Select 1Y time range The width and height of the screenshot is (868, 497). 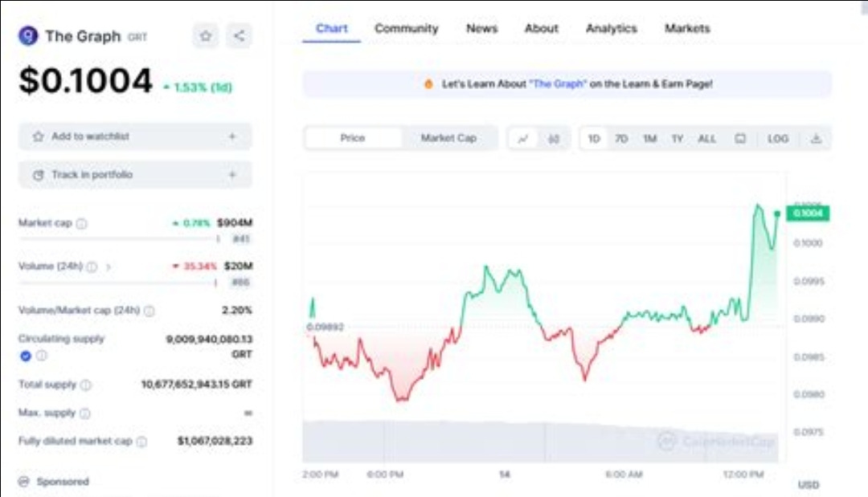click(x=678, y=139)
